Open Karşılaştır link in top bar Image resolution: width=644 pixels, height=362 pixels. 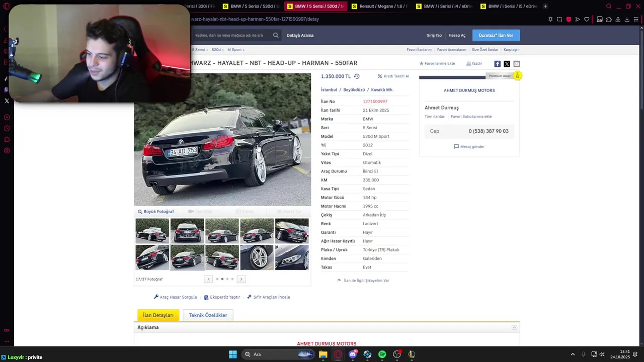coord(512,50)
